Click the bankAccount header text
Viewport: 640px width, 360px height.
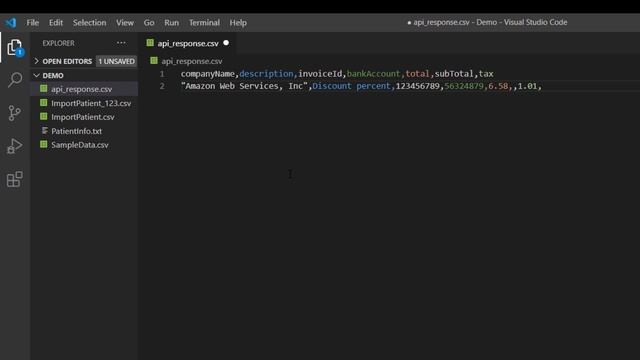point(373,74)
